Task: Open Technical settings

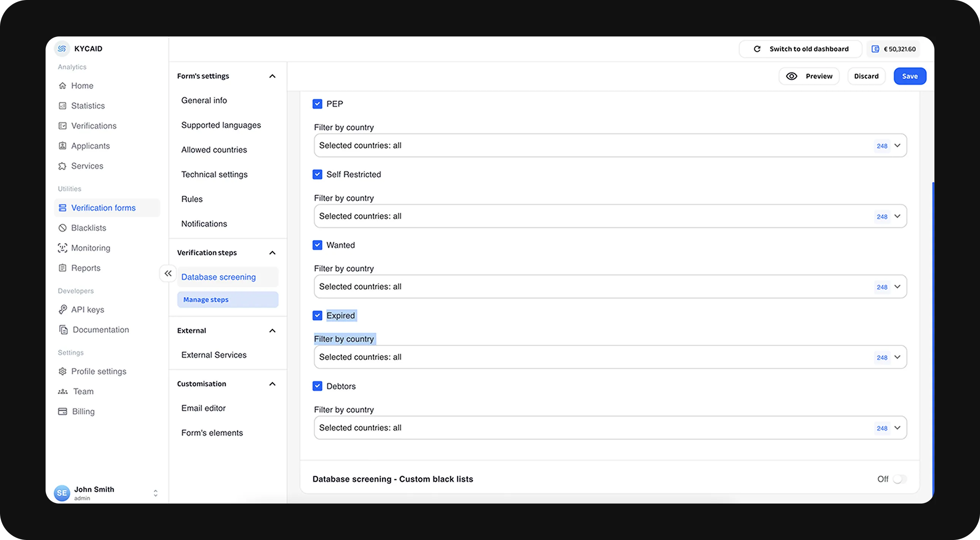Action: [x=215, y=175]
